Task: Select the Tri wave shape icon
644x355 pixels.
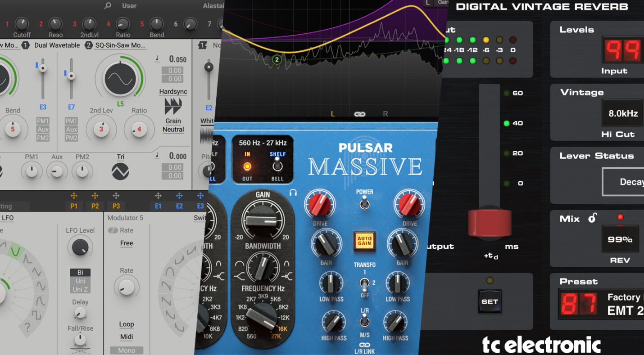Action: pos(119,171)
